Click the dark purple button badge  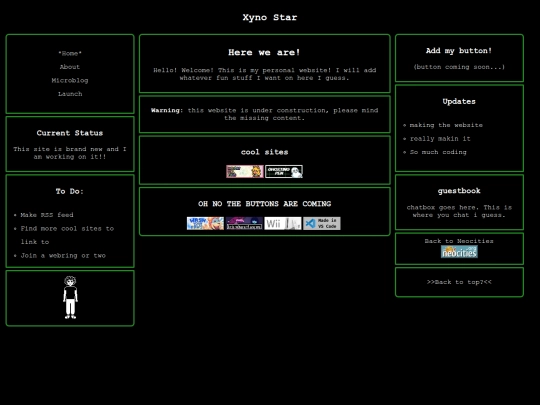click(x=244, y=223)
